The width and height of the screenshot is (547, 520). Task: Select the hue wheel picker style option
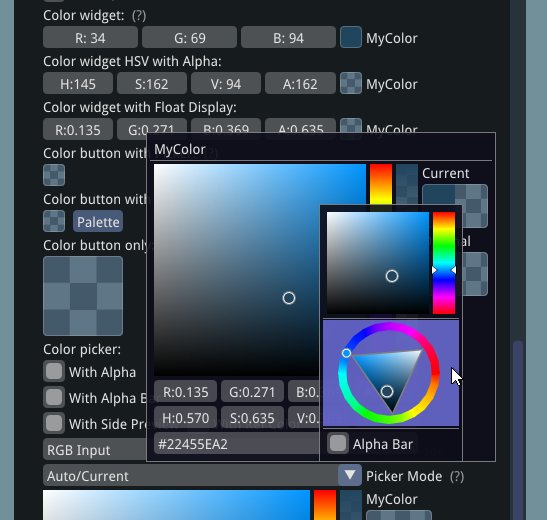click(x=391, y=373)
